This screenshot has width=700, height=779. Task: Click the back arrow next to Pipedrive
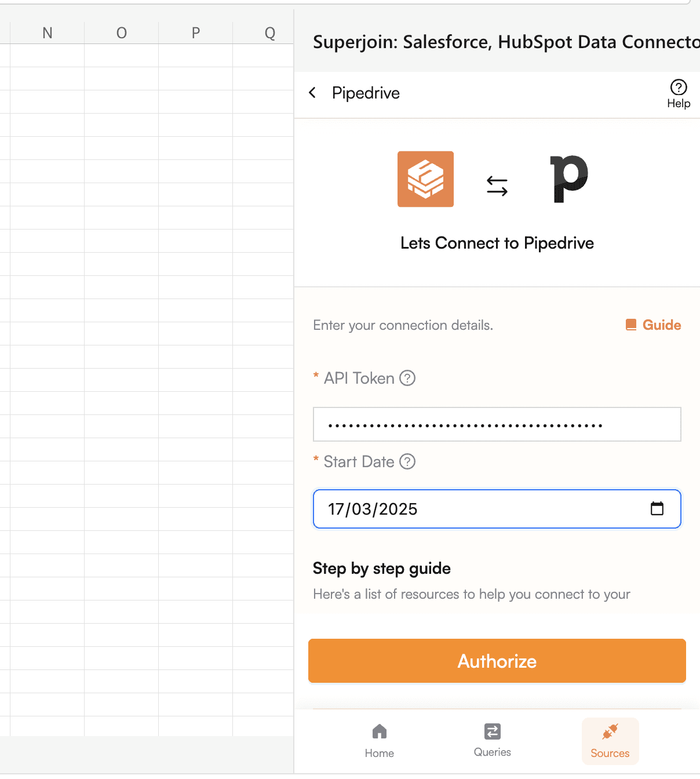[x=312, y=93]
